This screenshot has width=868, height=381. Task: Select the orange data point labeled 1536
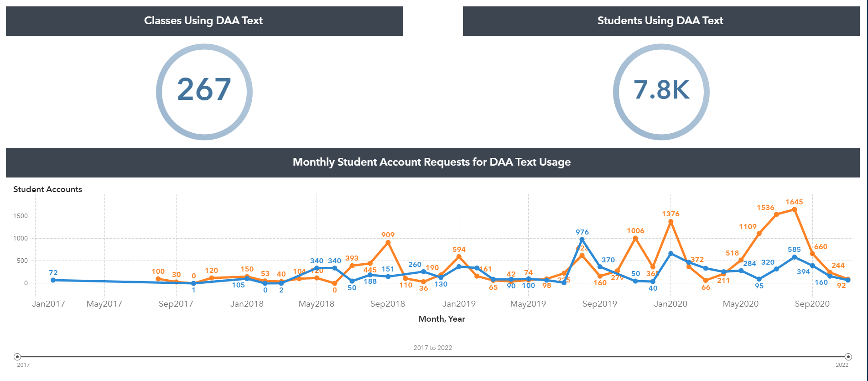point(776,214)
